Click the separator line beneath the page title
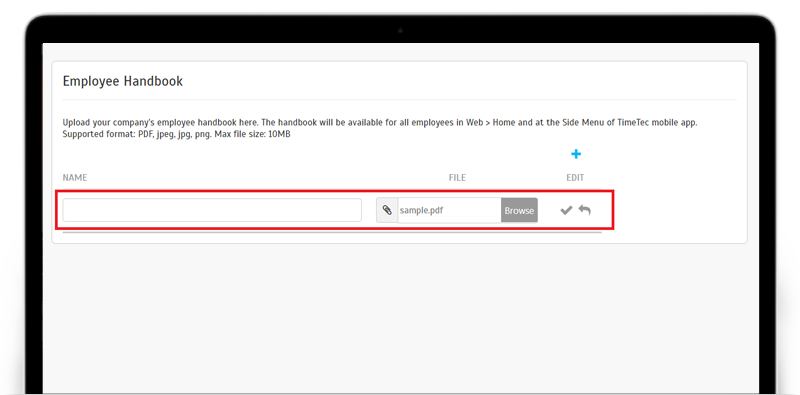 coord(399,100)
